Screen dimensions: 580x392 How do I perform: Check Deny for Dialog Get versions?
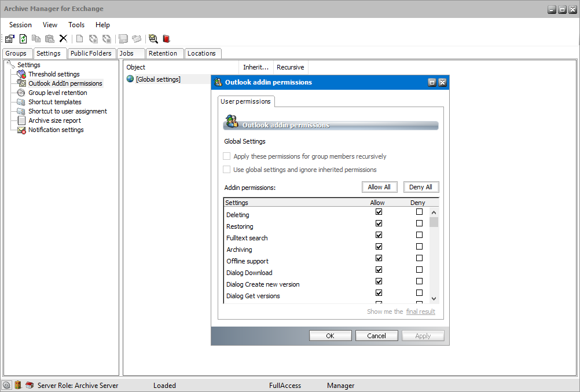pos(419,292)
